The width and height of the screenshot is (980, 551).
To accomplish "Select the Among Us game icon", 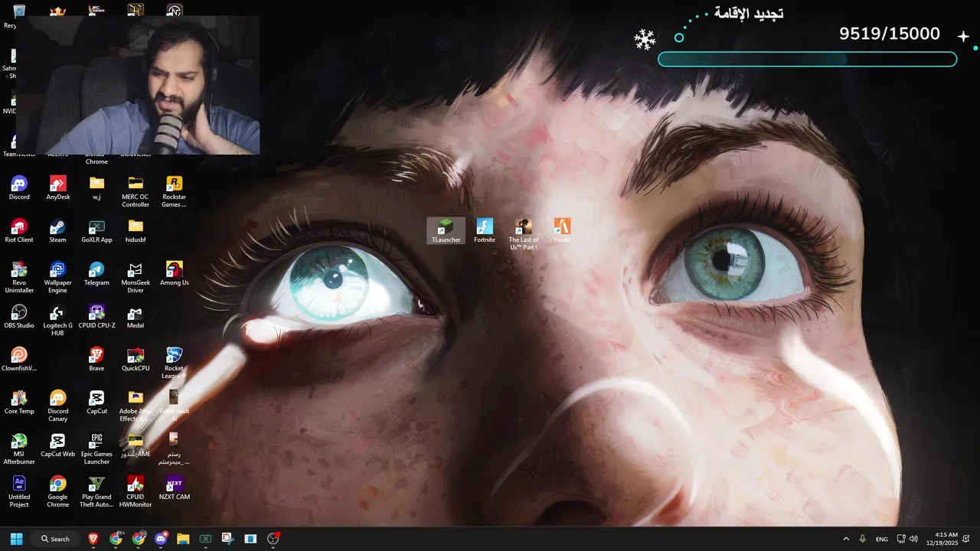I will [x=174, y=274].
